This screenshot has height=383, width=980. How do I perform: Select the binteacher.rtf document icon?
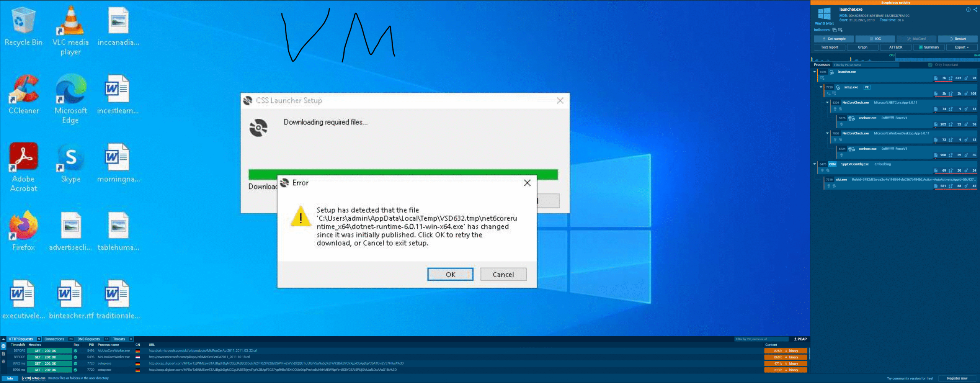click(71, 300)
